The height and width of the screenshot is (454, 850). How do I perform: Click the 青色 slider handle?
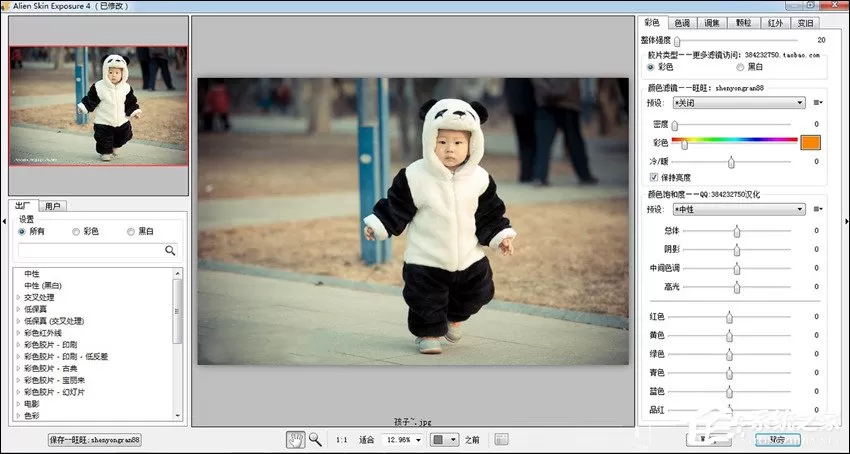point(729,373)
